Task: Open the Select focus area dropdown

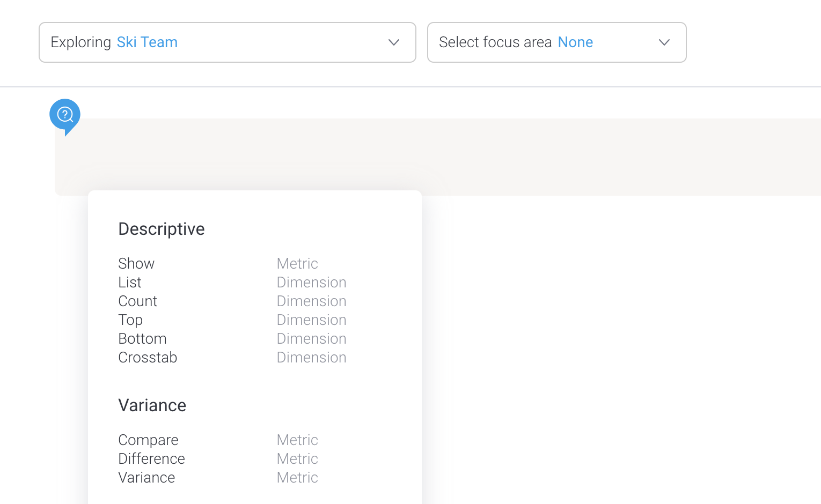Action: (x=556, y=42)
